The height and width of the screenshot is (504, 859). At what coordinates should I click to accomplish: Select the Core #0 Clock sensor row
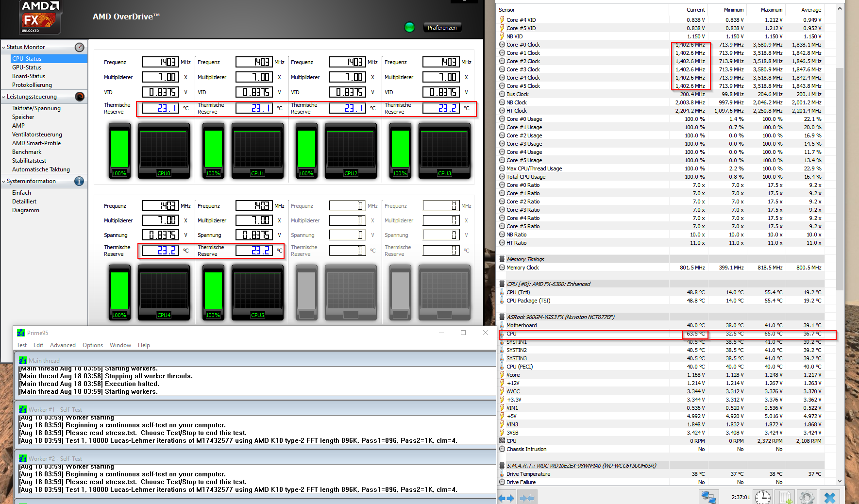click(661, 45)
